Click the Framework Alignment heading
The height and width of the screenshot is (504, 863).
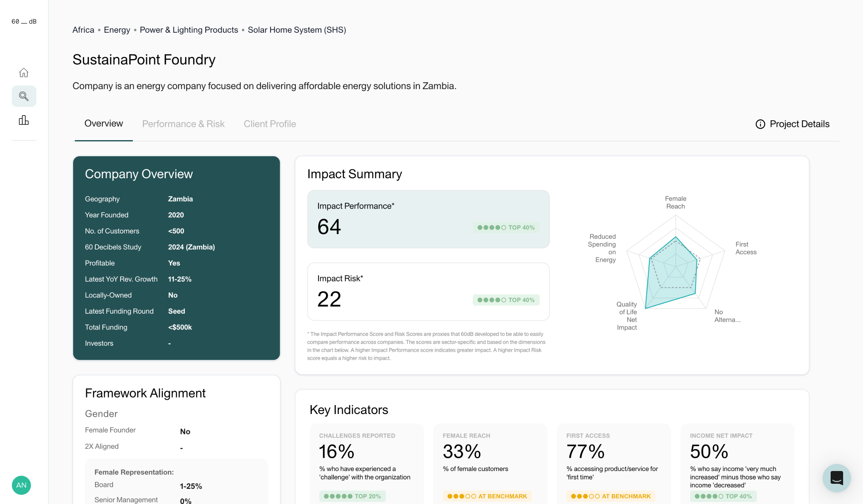145,393
